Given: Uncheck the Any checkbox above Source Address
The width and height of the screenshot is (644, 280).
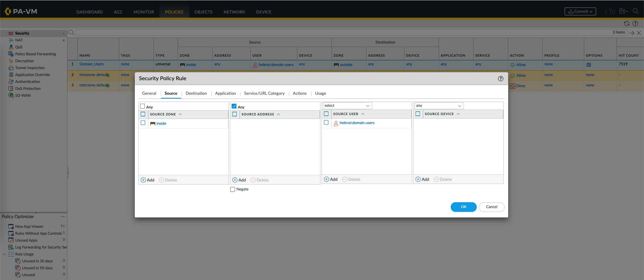Looking at the screenshot, I should click(234, 106).
